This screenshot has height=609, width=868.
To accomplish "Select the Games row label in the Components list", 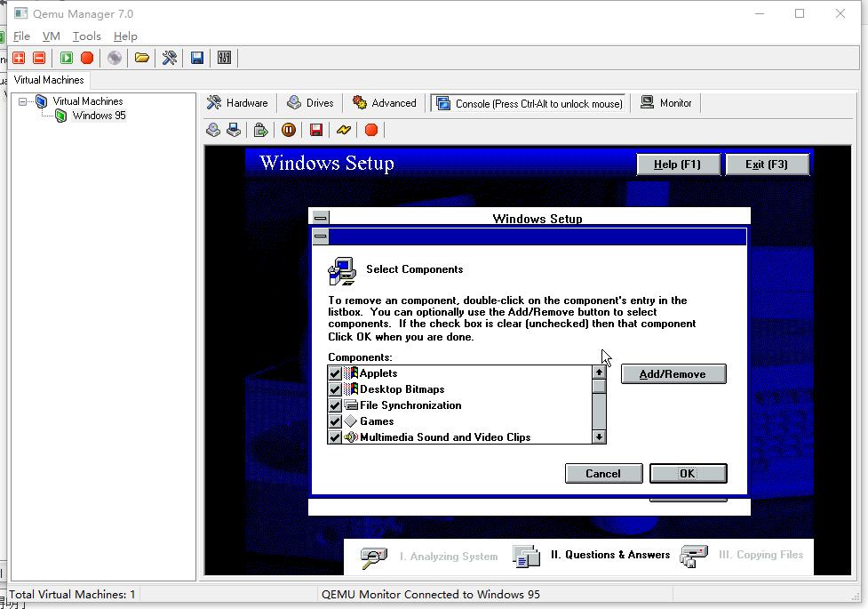I will (x=377, y=421).
